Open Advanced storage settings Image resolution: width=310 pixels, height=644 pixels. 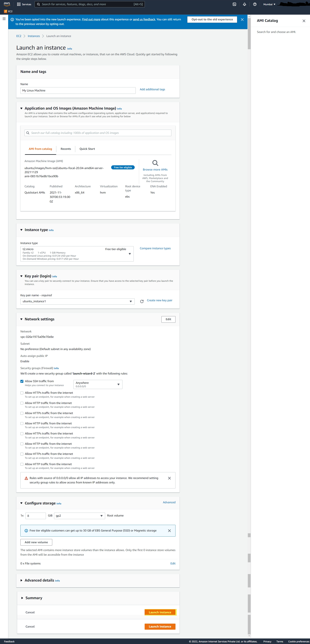coord(169,502)
